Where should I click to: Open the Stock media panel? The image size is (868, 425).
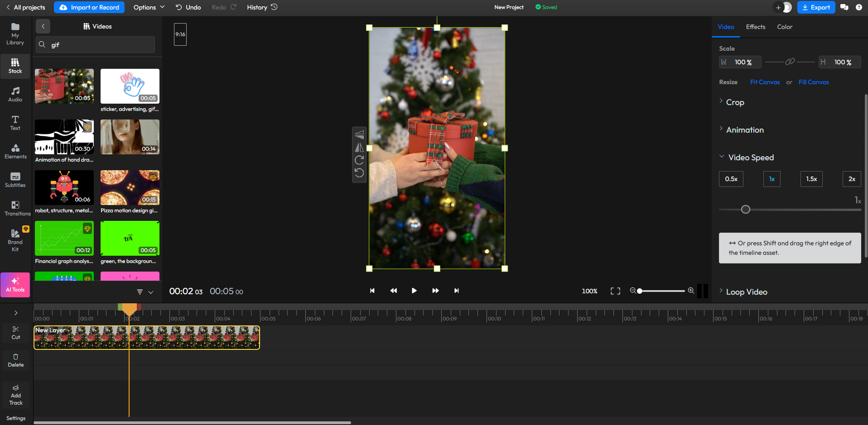coord(15,66)
